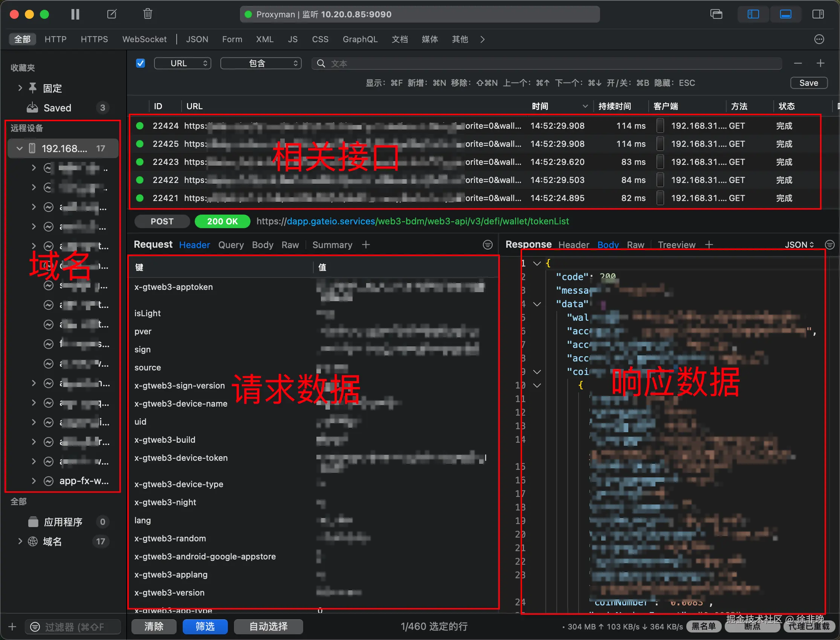Toggle the 黑名单 status button
Image resolution: width=840 pixels, height=640 pixels.
coord(704,626)
